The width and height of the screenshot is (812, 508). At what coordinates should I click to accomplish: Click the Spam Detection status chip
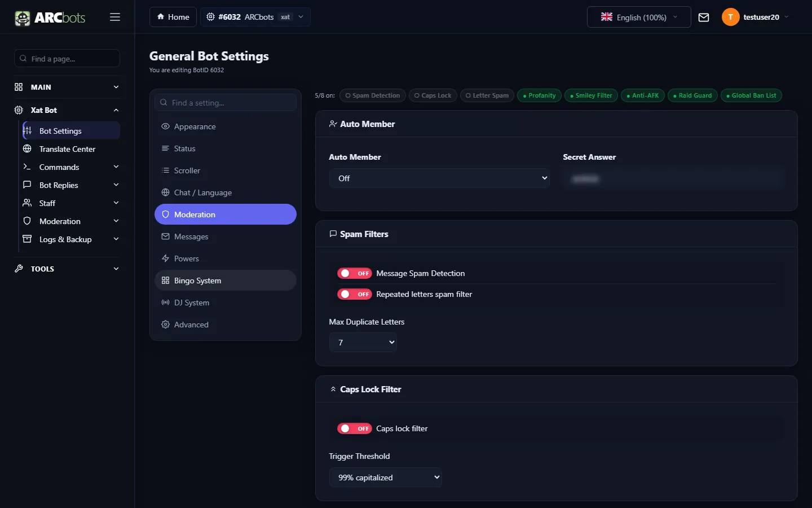point(373,95)
